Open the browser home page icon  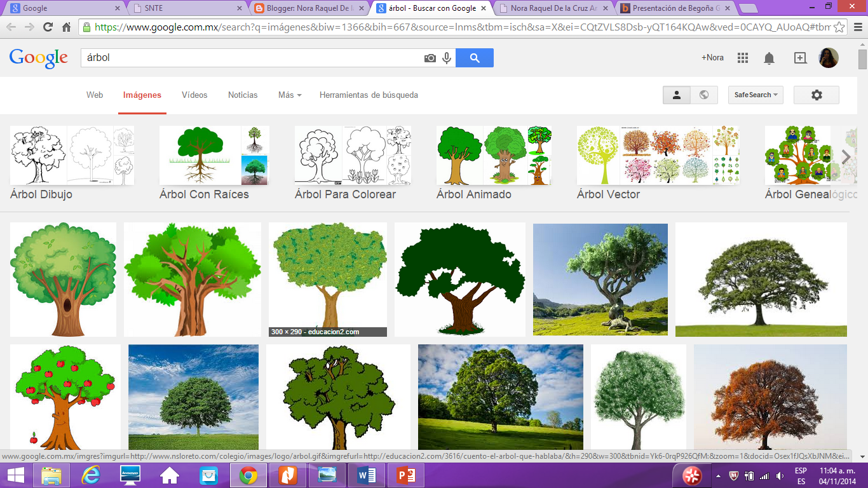[x=66, y=27]
